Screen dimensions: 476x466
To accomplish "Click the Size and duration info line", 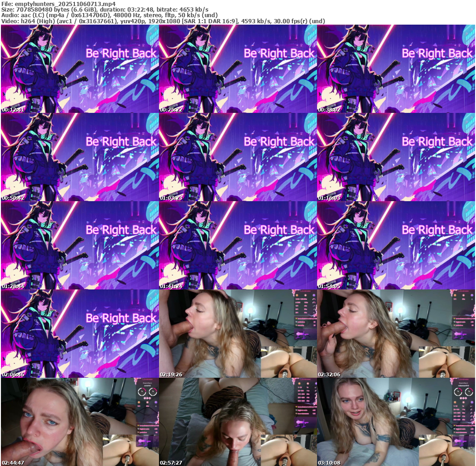I will coord(105,9).
